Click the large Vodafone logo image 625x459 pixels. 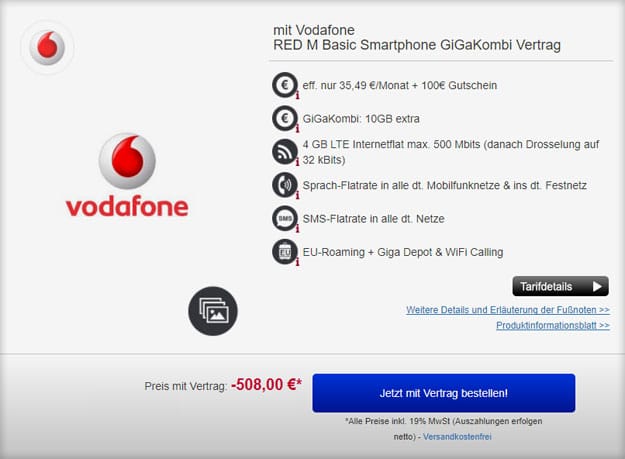click(127, 175)
